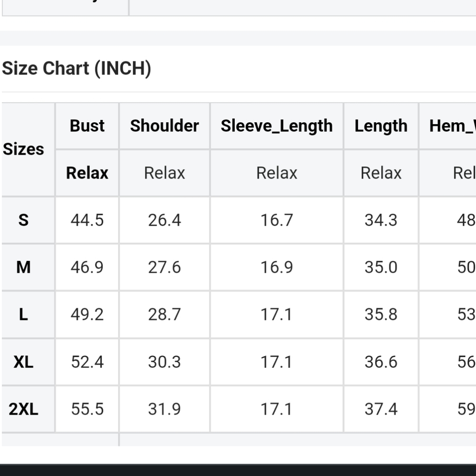The height and width of the screenshot is (476, 476).
Task: Click the 2XL size row label
Action: [x=23, y=409]
